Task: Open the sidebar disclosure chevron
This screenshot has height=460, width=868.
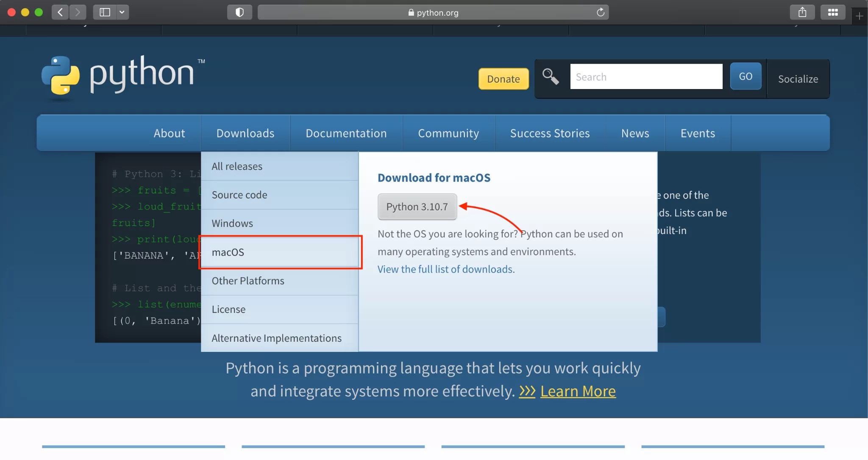Action: (x=122, y=12)
